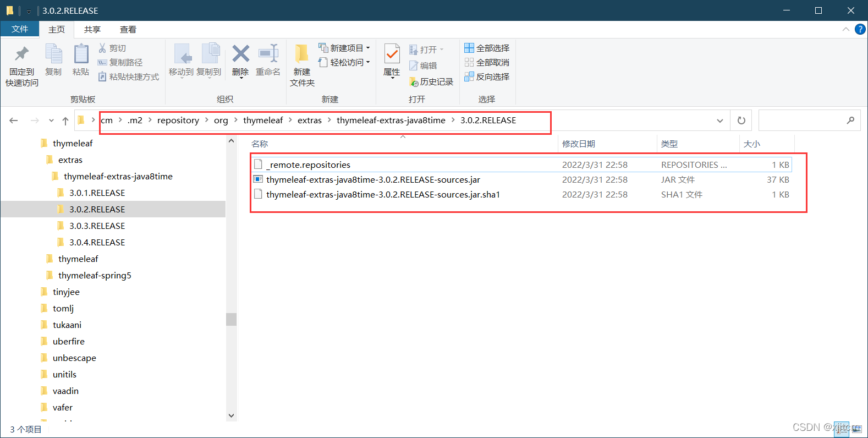Select the RELEASE-sources.jar file

pos(521,179)
